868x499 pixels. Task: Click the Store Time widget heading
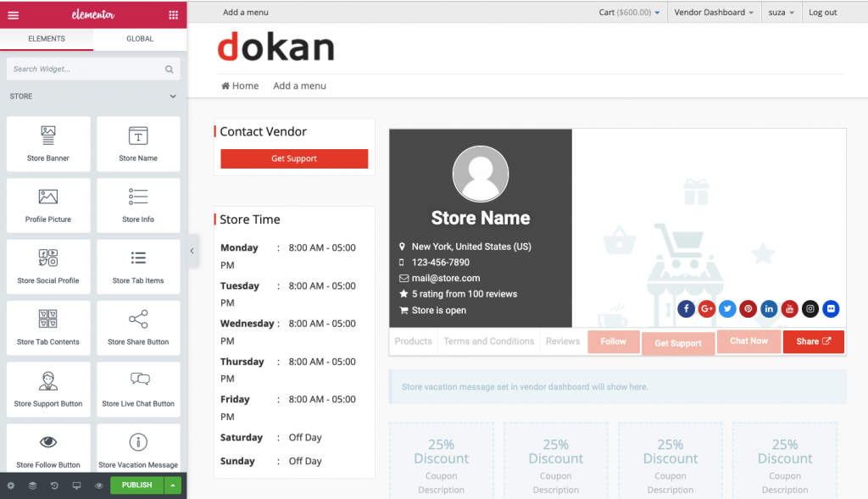(x=250, y=219)
